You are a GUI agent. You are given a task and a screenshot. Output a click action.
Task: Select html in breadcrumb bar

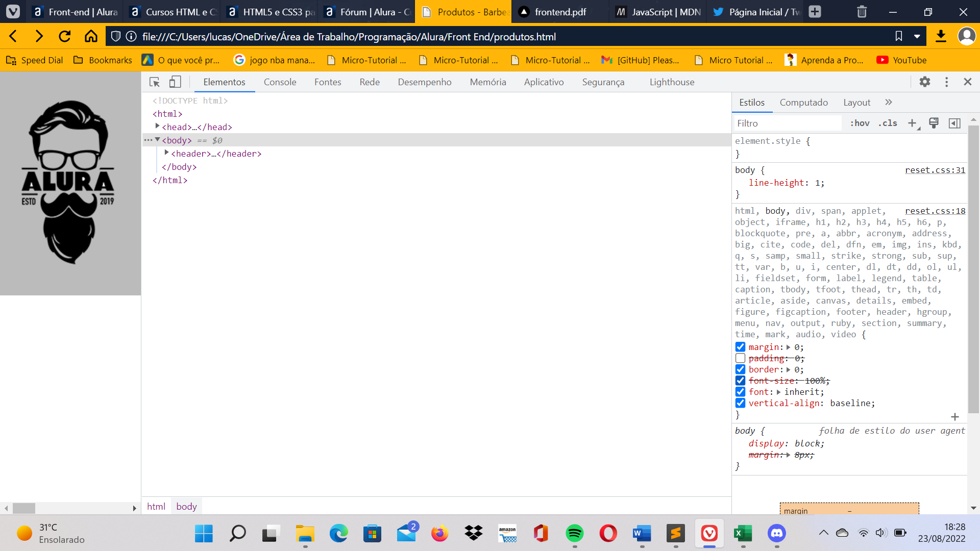[x=156, y=506]
